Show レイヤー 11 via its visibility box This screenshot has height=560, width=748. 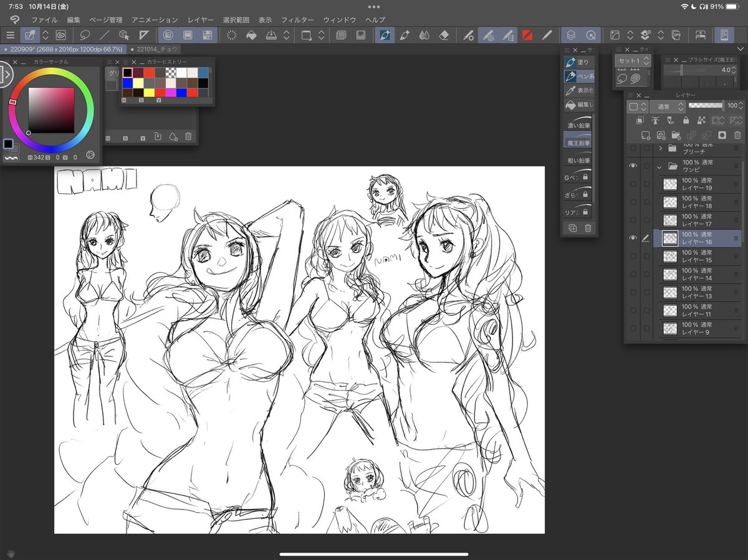pyautogui.click(x=633, y=310)
